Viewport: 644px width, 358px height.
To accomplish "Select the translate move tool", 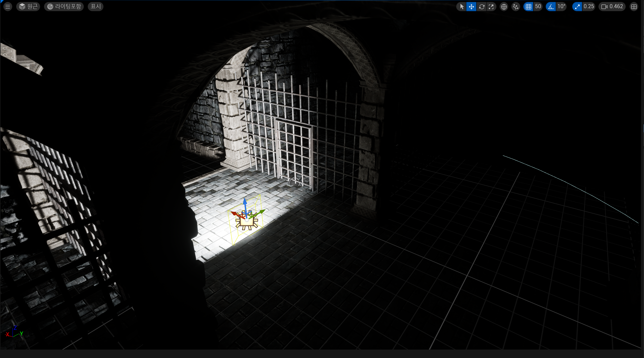I will tap(471, 7).
